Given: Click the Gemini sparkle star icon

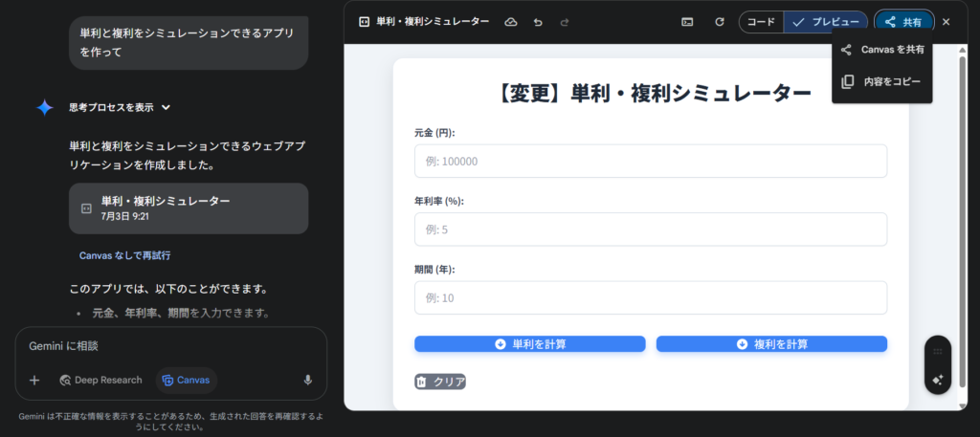Looking at the screenshot, I should coord(44,107).
